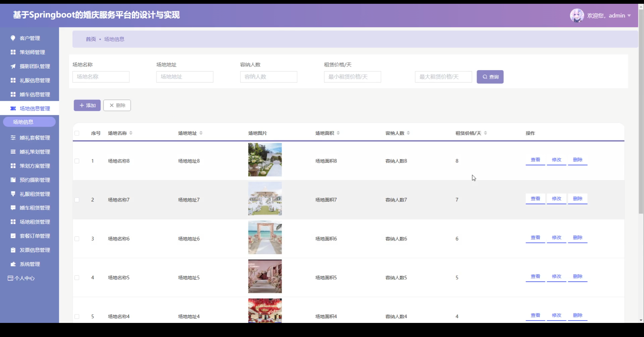
Task: Click the 系统管理 sidebar icon
Action: tap(13, 264)
